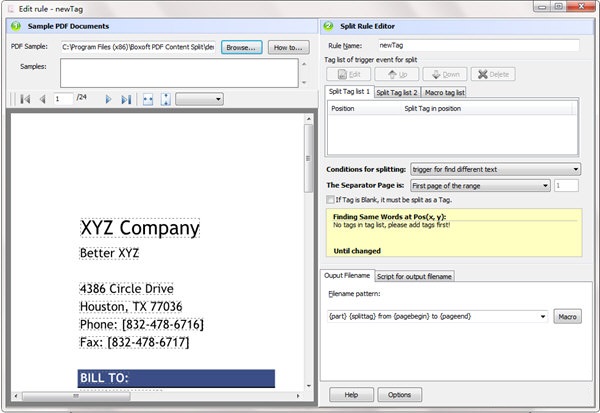Click the preview horizontal scrollbar thumb
The image size is (600, 413).
click(x=76, y=396)
